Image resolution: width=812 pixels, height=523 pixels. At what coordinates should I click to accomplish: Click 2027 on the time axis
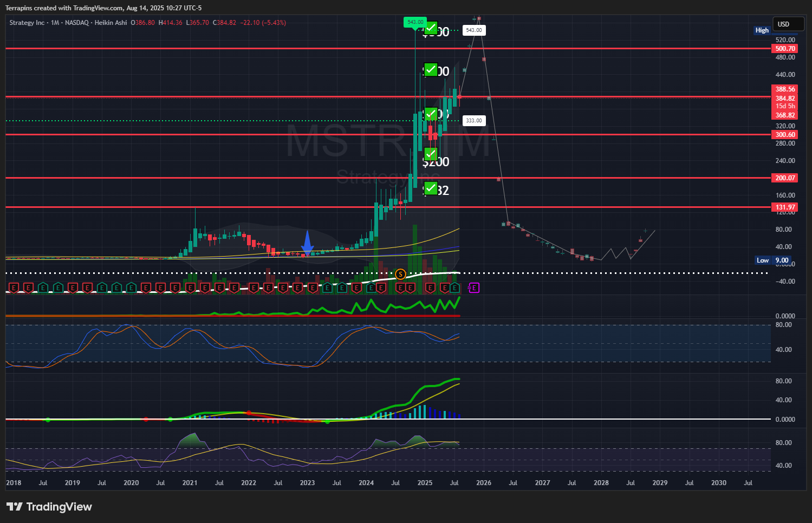point(542,483)
